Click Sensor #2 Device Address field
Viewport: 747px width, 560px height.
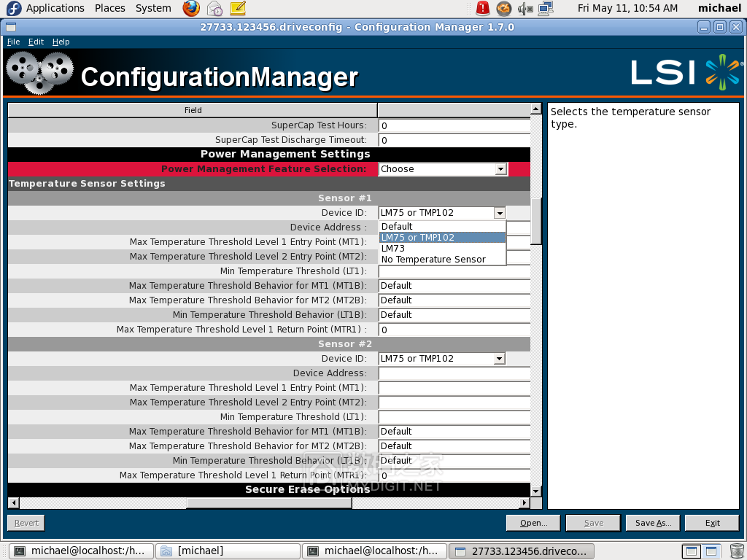coord(454,373)
